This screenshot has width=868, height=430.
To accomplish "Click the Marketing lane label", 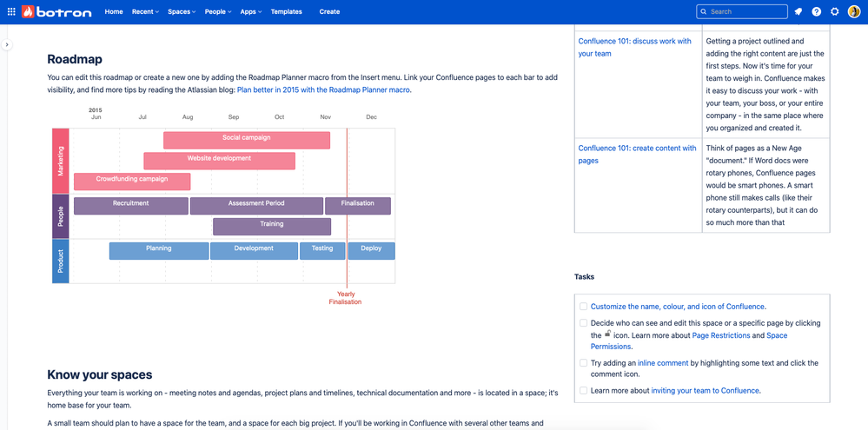I will tap(60, 161).
